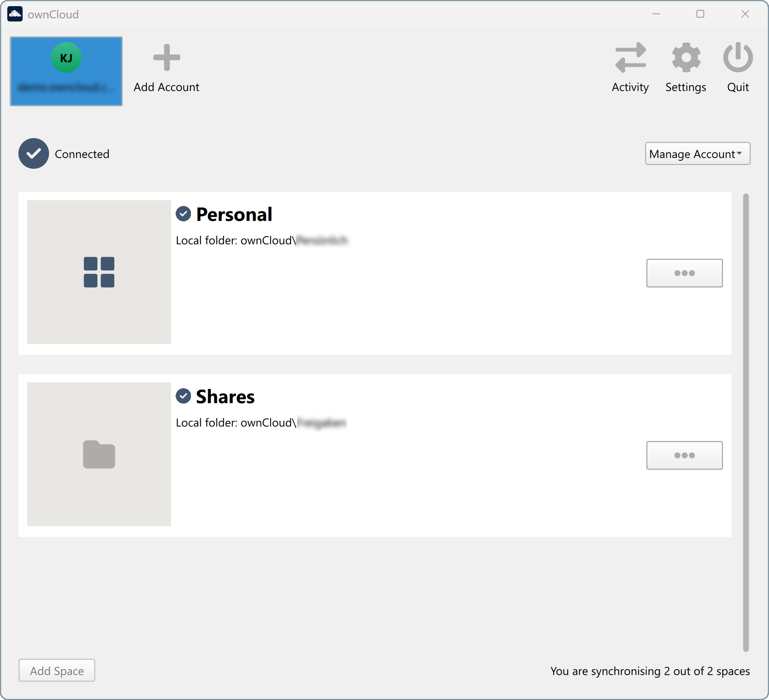Select the Shares space title
The height and width of the screenshot is (700, 769).
(225, 397)
